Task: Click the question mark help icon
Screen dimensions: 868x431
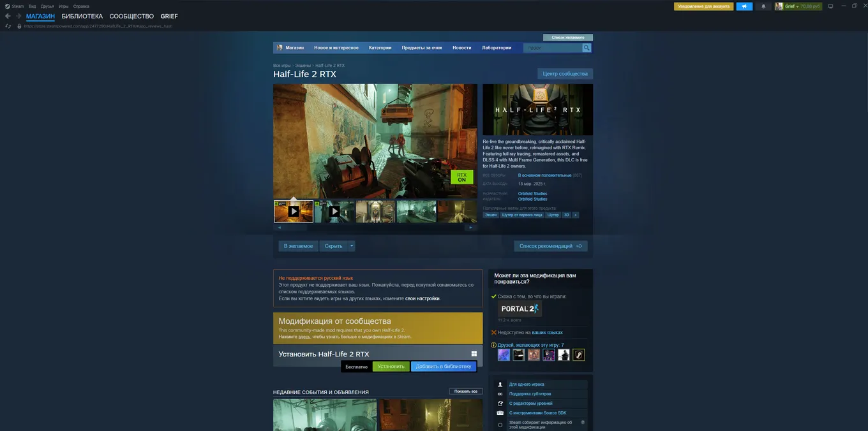Action: click(x=583, y=422)
